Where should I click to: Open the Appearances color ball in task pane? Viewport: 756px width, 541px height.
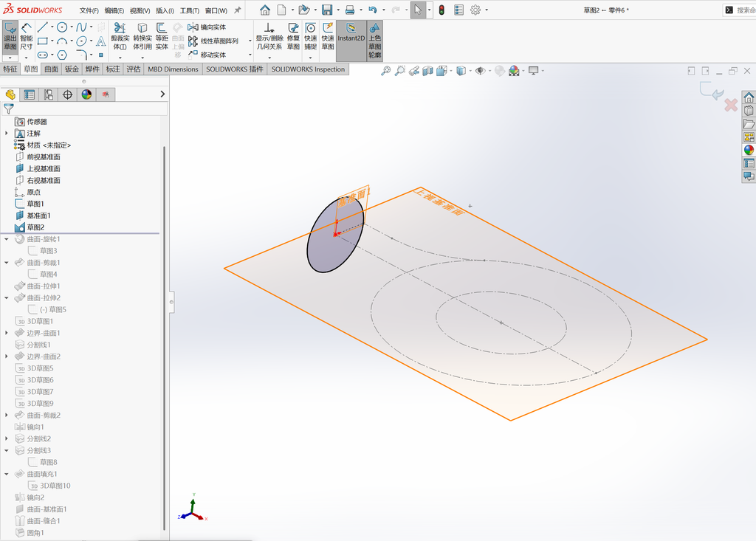coord(749,150)
